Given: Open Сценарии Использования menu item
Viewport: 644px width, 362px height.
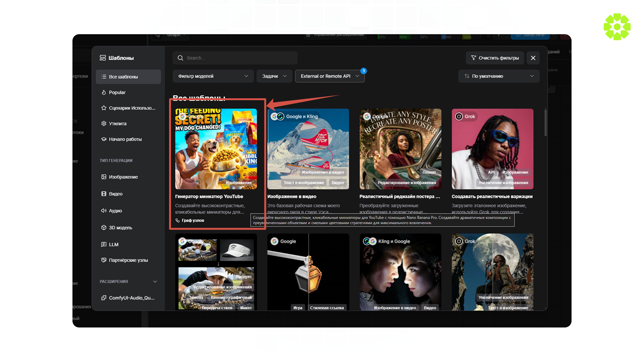Looking at the screenshot, I should pyautogui.click(x=132, y=108).
